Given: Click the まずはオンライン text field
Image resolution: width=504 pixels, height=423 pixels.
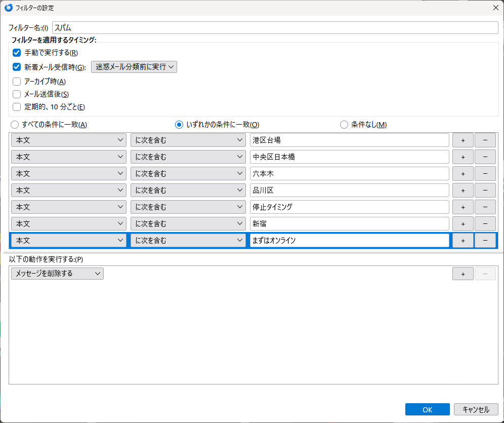Looking at the screenshot, I should point(349,241).
